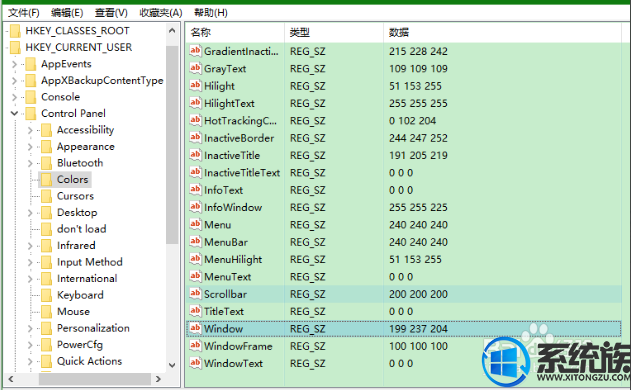
Task: Click the tree pane scroll down arrow
Action: (x=172, y=365)
